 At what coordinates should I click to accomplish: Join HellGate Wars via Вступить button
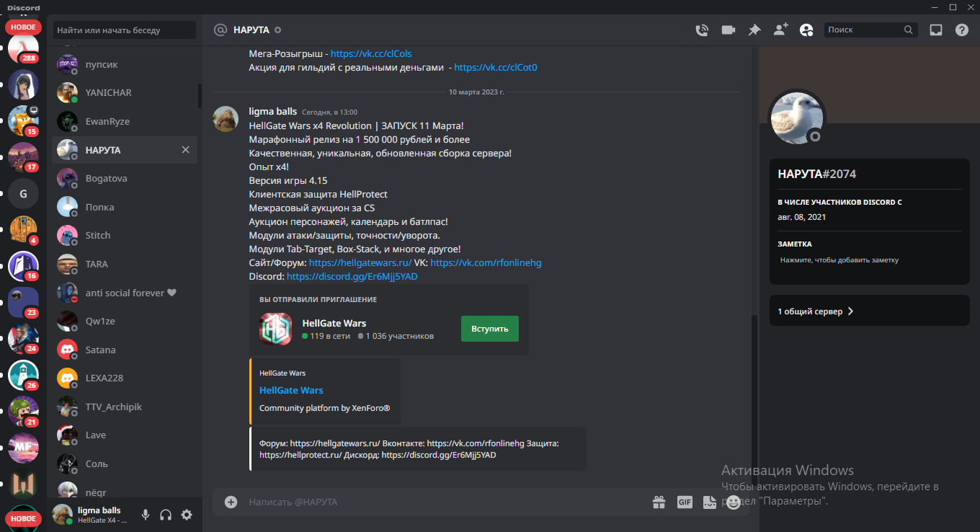[x=490, y=328]
